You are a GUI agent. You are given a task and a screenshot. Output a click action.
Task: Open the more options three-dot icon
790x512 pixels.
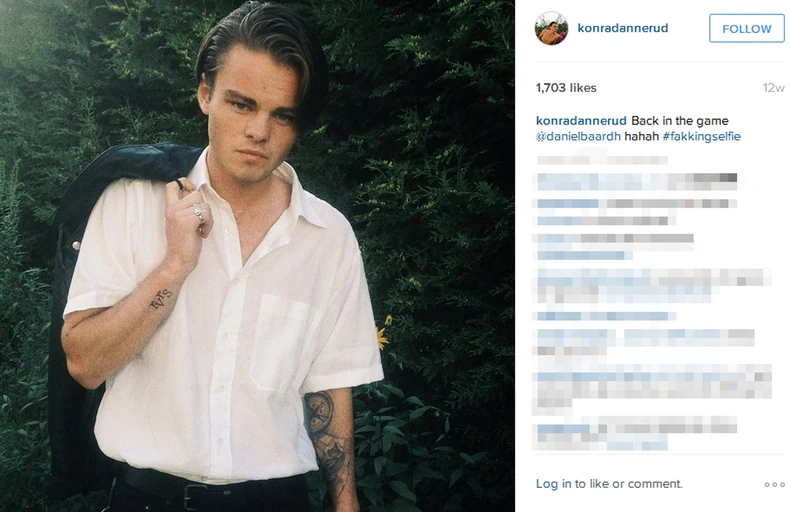(774, 484)
